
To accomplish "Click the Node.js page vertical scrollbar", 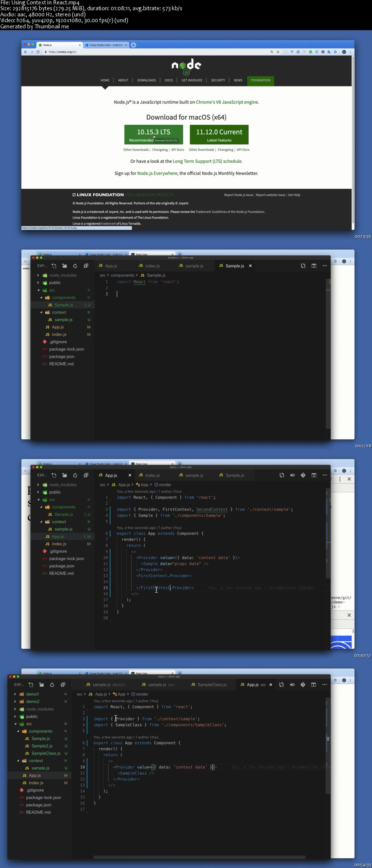I will (x=352, y=140).
